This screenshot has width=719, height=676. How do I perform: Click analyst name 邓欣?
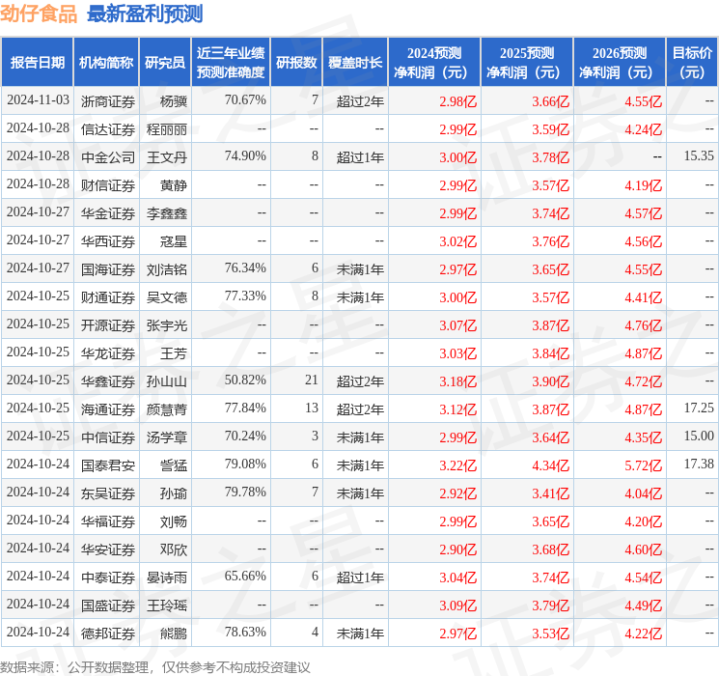173,549
